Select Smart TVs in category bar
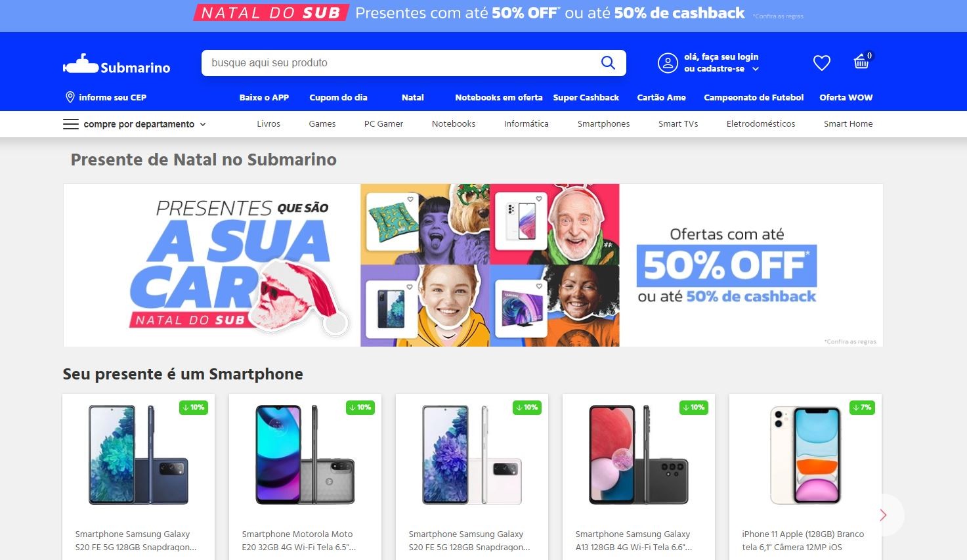 coord(678,123)
